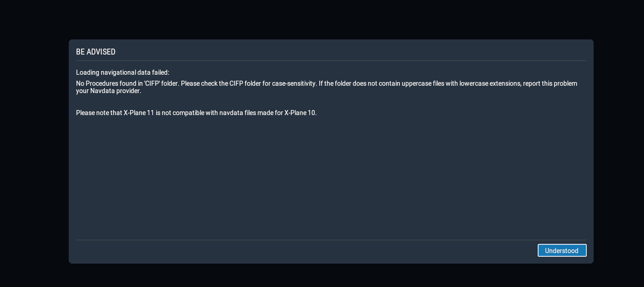The image size is (644, 287).
Task: Click the quoted 'CIFP' folder name
Action: coord(152,83)
